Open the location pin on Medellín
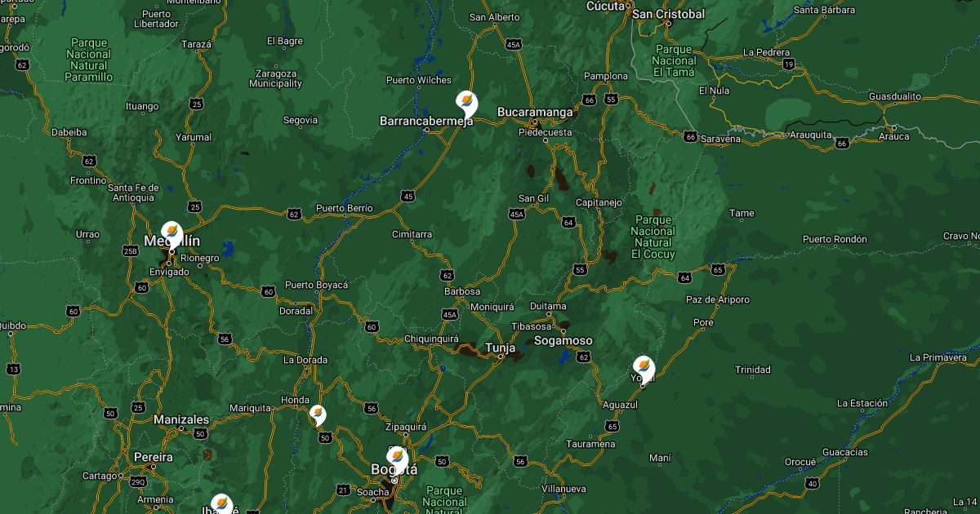The width and height of the screenshot is (980, 514). (171, 236)
